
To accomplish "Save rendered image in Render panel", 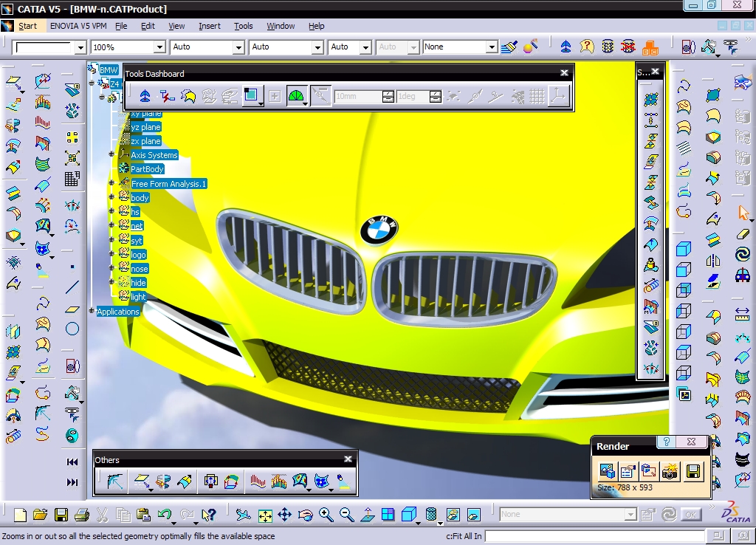I will [693, 471].
